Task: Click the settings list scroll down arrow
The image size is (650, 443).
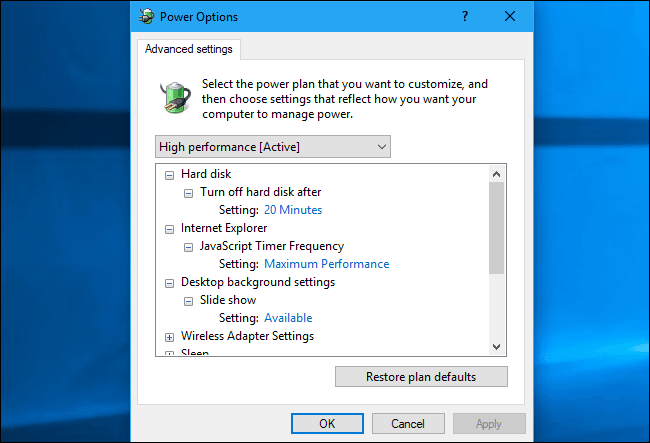Action: pyautogui.click(x=497, y=346)
